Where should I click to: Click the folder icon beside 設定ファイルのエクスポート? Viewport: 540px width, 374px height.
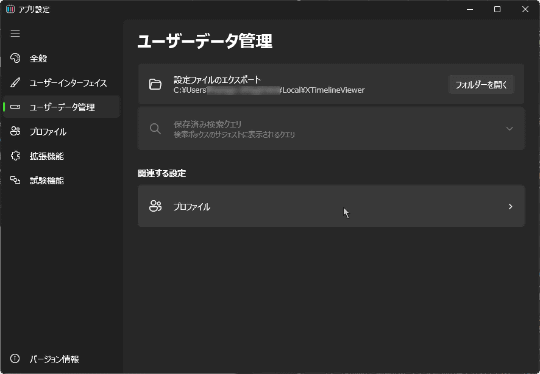coord(155,84)
